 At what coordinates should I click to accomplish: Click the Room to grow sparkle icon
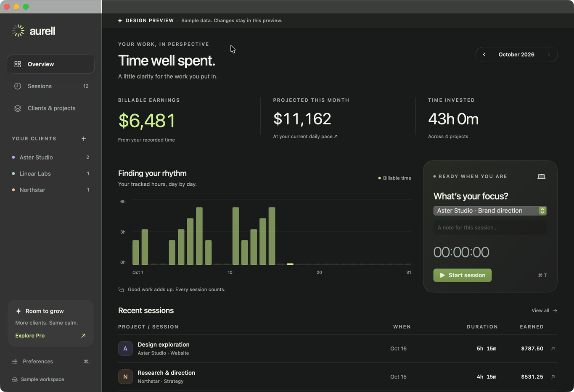pos(19,311)
